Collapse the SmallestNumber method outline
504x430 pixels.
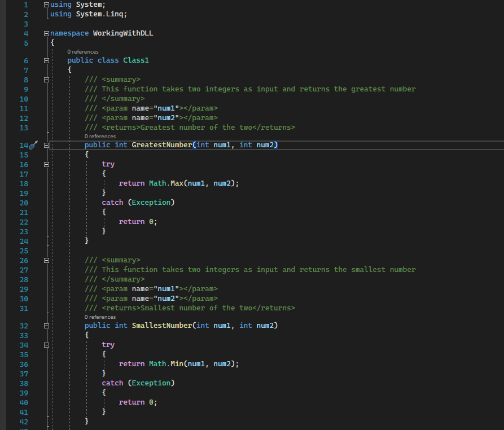click(x=46, y=326)
